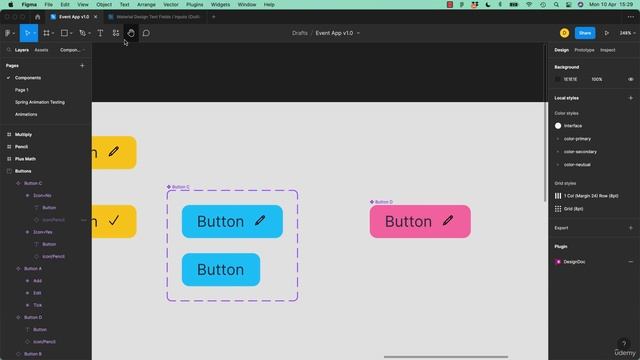Open the Resources components tool
This screenshot has height=360, width=640.
pyautogui.click(x=116, y=33)
